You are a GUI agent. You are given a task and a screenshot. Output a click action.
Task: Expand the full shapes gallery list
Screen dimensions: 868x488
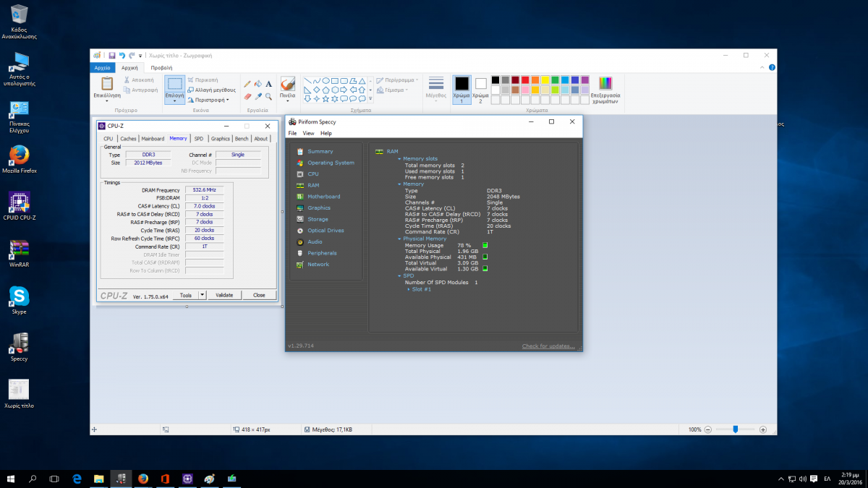click(370, 98)
